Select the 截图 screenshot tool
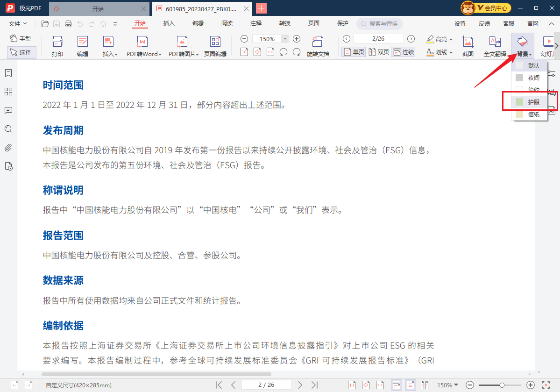This screenshot has height=392, width=560. click(468, 46)
